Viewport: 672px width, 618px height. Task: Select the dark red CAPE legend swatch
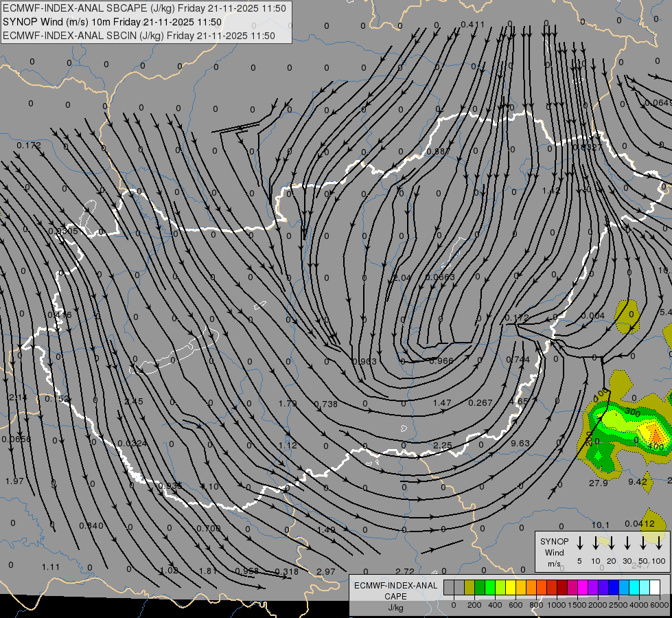pos(562,588)
